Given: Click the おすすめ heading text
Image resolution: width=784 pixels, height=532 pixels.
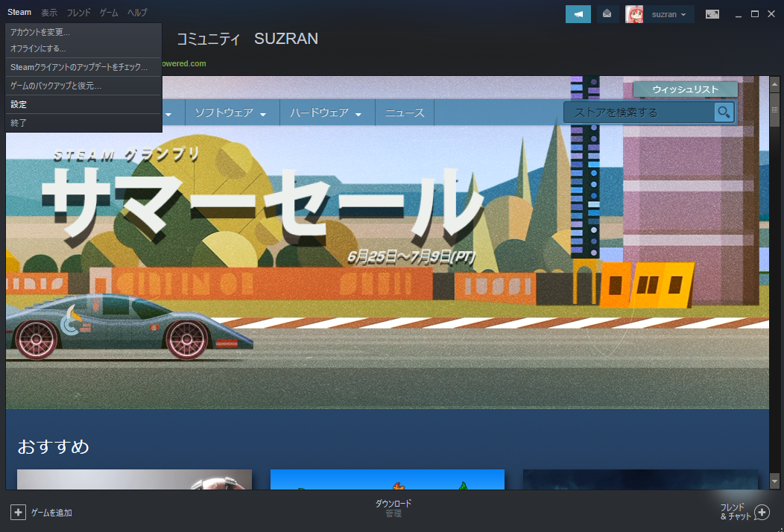Looking at the screenshot, I should click(54, 446).
